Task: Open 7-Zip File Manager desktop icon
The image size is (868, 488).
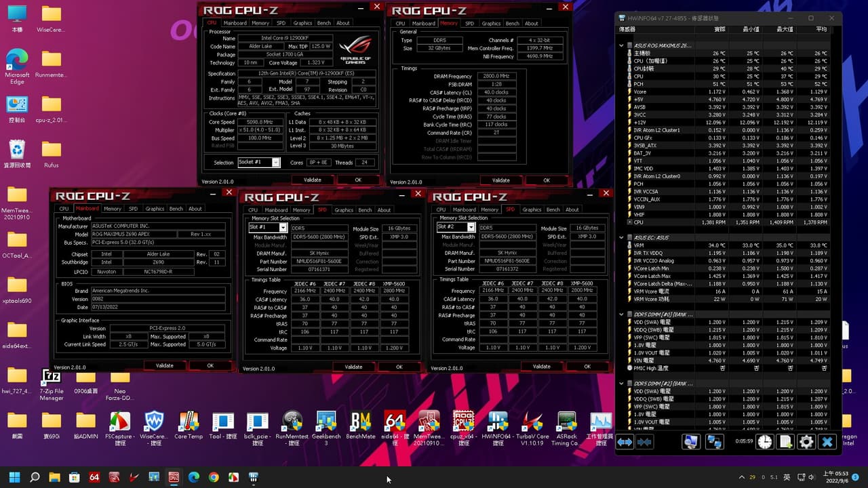Action: pyautogui.click(x=51, y=383)
